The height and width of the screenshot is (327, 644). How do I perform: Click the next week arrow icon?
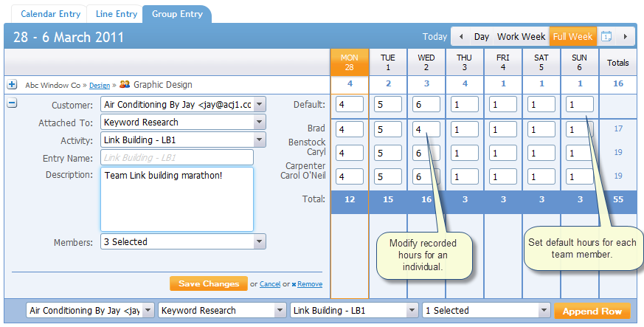[x=626, y=36]
